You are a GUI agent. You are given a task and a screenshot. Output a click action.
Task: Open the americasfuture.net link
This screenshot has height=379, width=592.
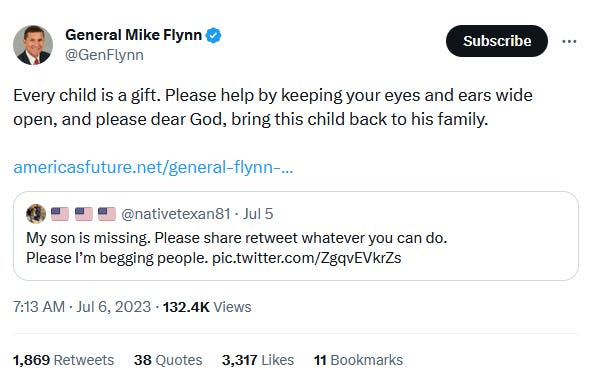[153, 167]
